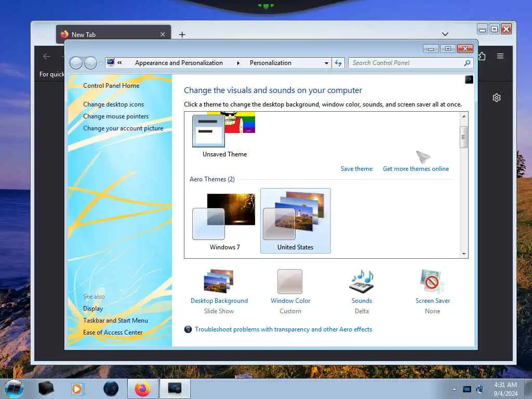The image size is (532, 399).
Task: Open the help icon in Personalization window
Action: 469,79
